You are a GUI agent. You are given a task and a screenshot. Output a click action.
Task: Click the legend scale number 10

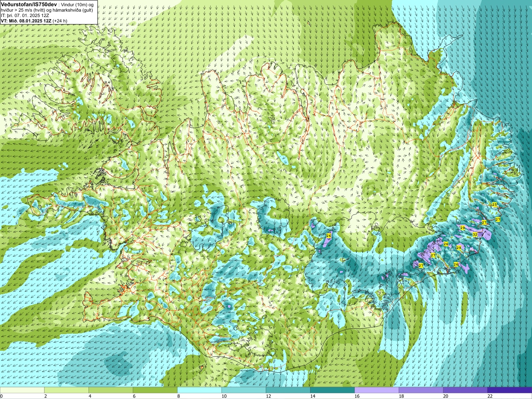[x=224, y=396]
